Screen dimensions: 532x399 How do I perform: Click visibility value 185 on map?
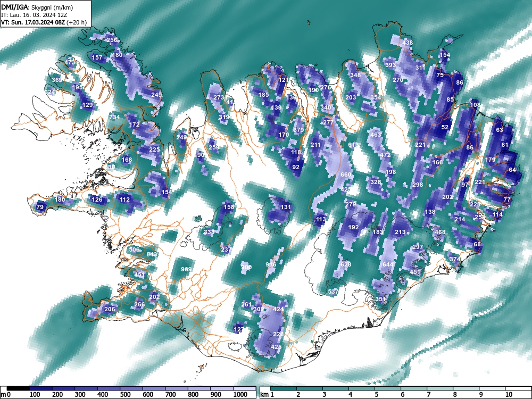pos(264,95)
